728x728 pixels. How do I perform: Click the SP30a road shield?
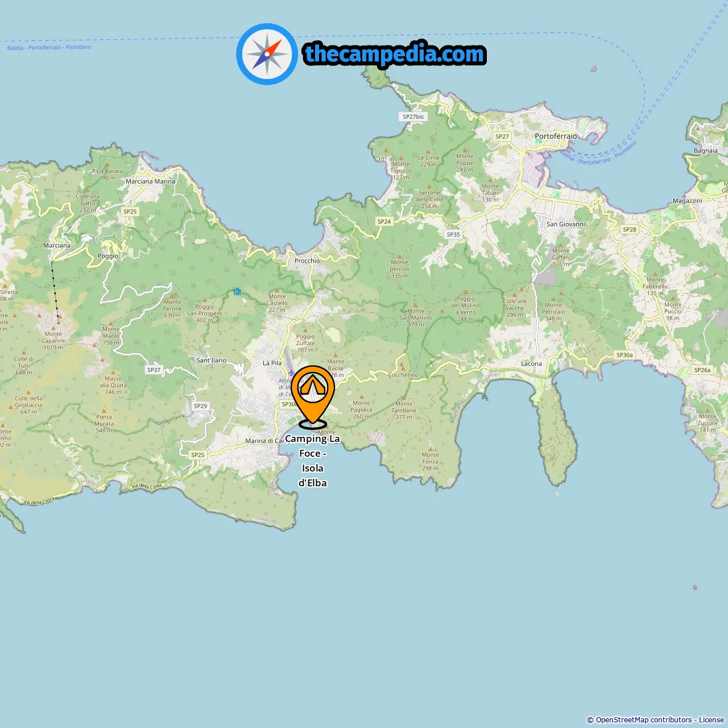(x=624, y=355)
